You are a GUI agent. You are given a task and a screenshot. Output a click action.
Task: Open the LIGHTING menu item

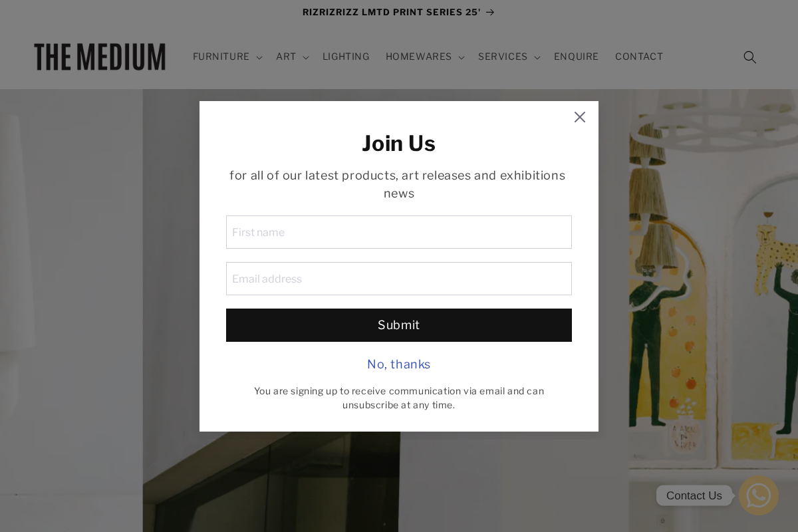tap(346, 57)
